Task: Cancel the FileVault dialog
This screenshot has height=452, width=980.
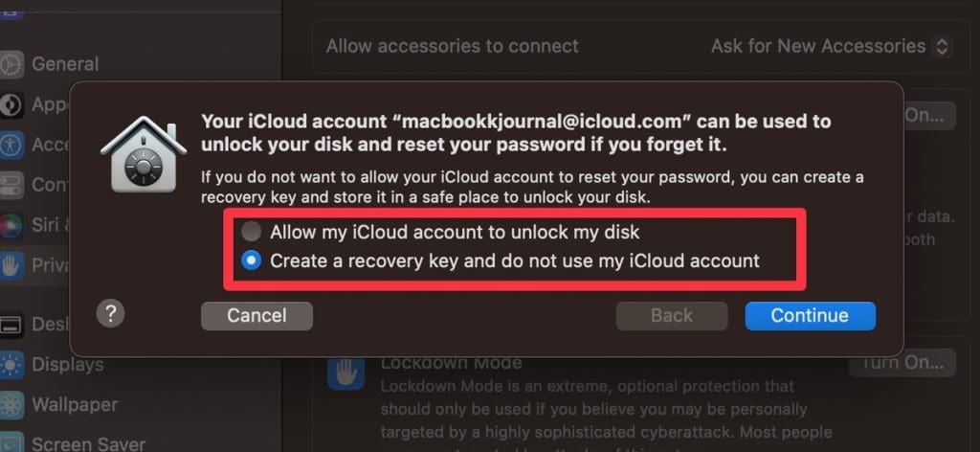Action: click(x=256, y=315)
